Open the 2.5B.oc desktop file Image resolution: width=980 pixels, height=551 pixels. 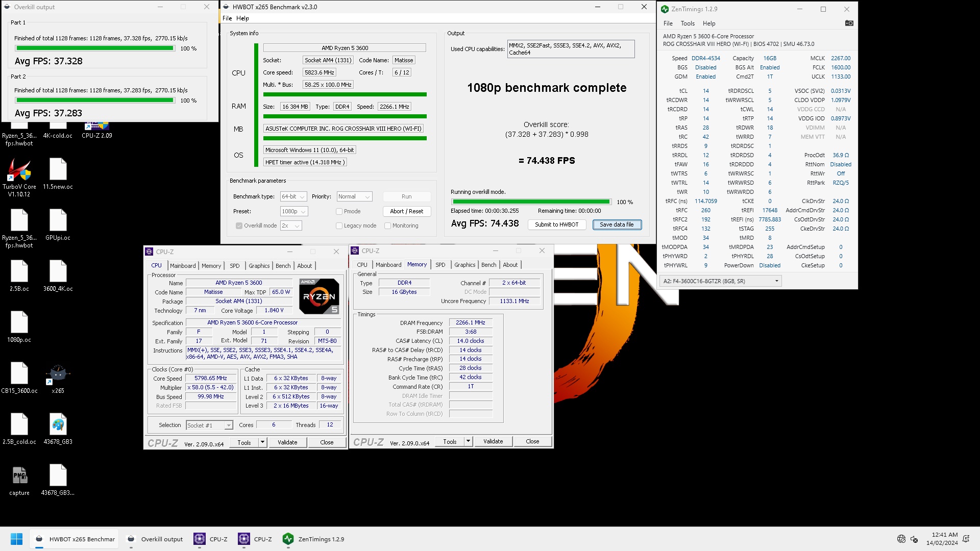(19, 275)
